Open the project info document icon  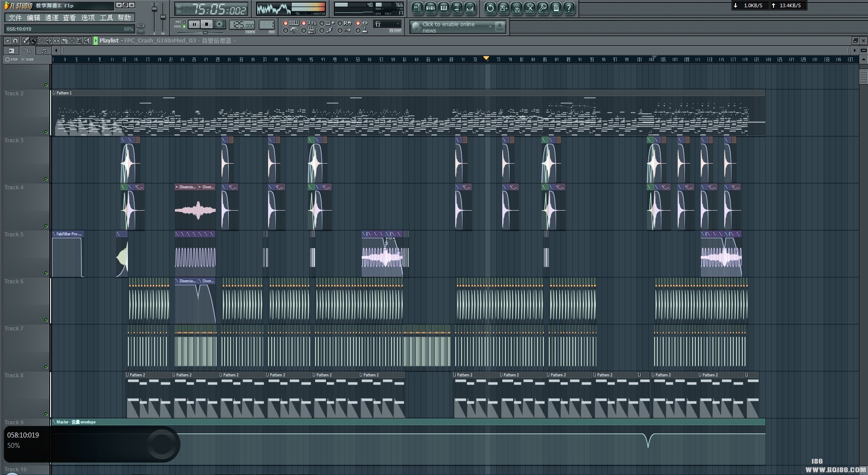pyautogui.click(x=556, y=8)
